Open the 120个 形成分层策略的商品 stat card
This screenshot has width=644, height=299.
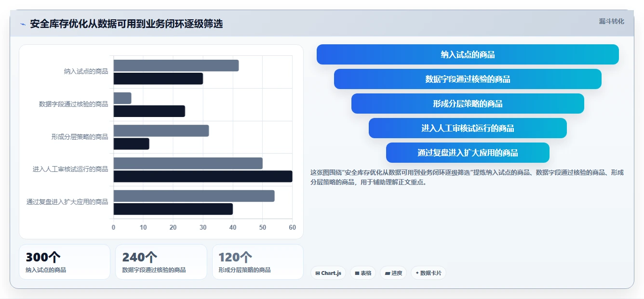click(258, 262)
